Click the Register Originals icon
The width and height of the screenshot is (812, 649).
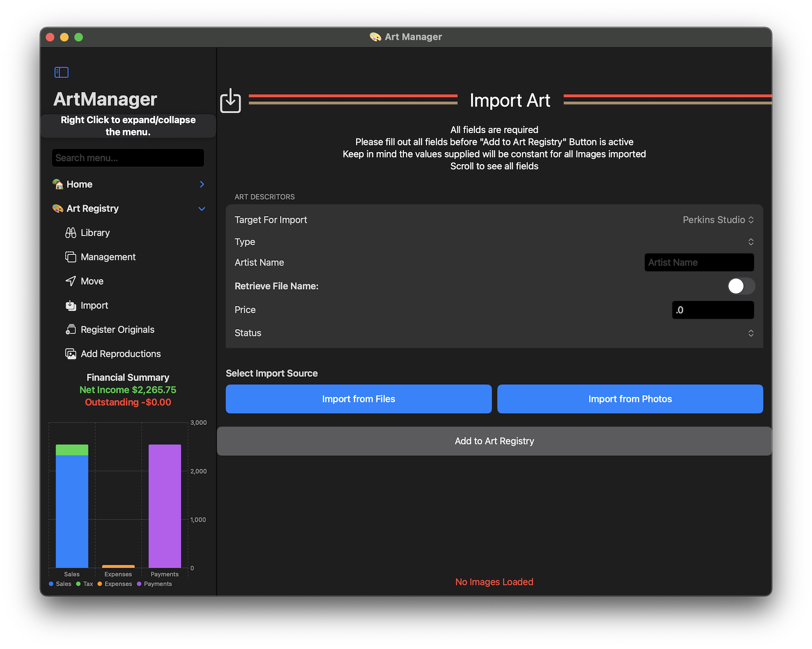[x=70, y=330]
